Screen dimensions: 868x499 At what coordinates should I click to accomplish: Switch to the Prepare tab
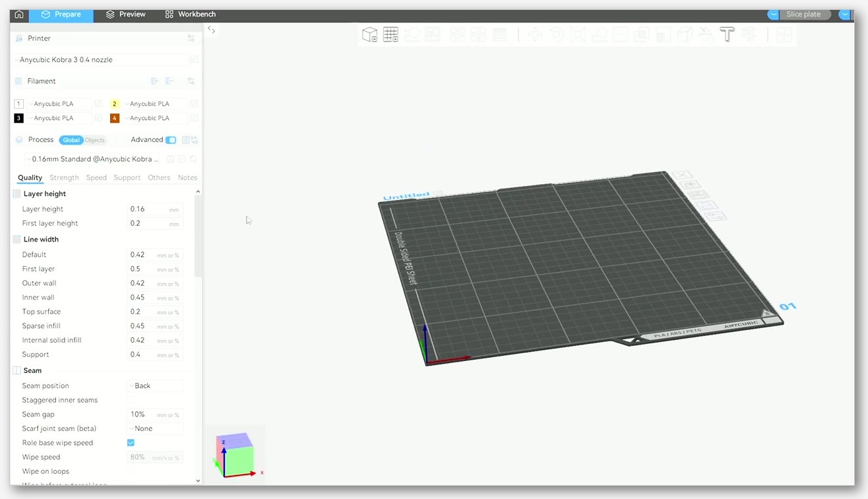pyautogui.click(x=61, y=14)
